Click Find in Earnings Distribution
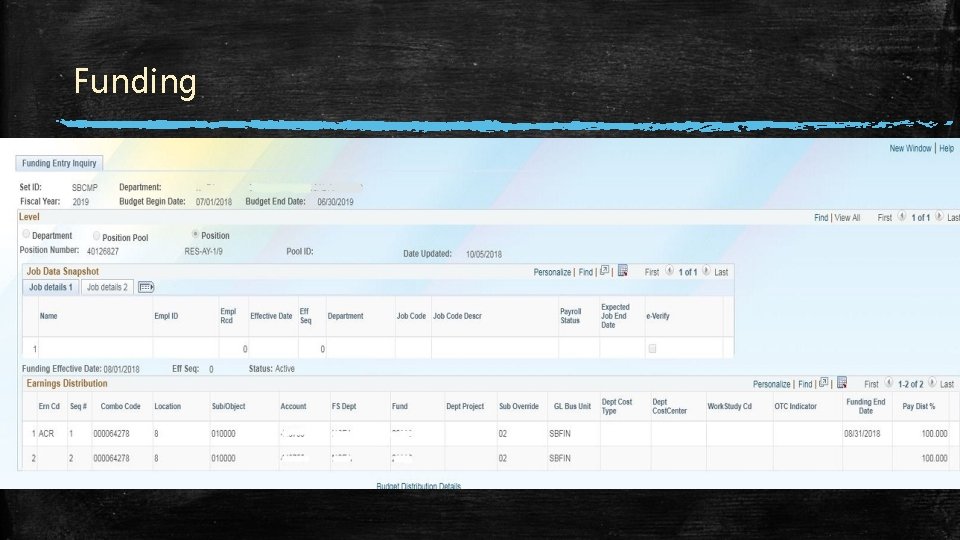The height and width of the screenshot is (540, 960). 805,384
